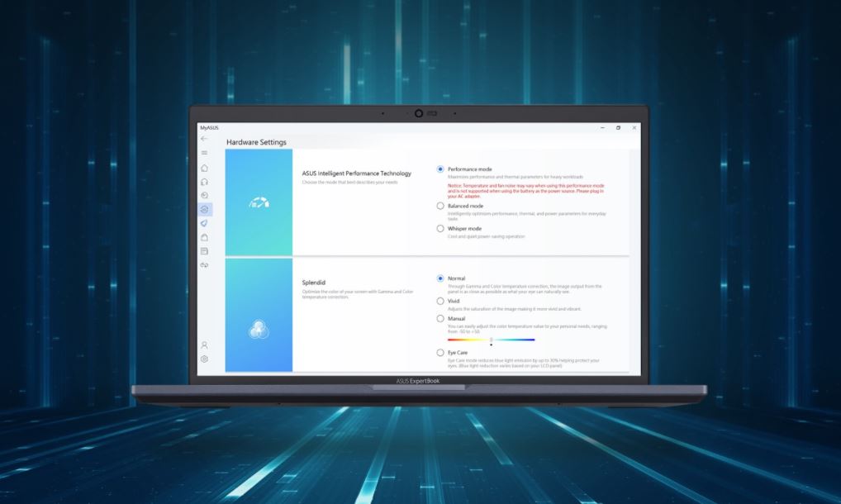Open the System Diagnosis sidebar icon
This screenshot has height=504, width=841.
204,196
